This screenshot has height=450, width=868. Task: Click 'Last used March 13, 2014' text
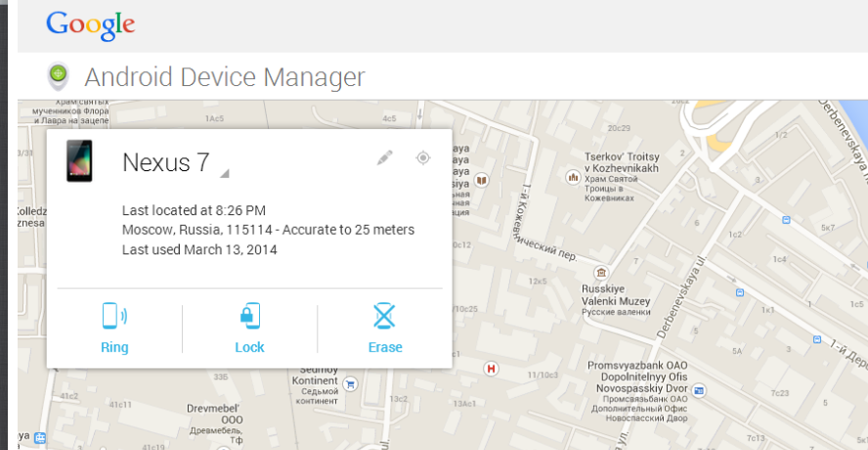[199, 249]
